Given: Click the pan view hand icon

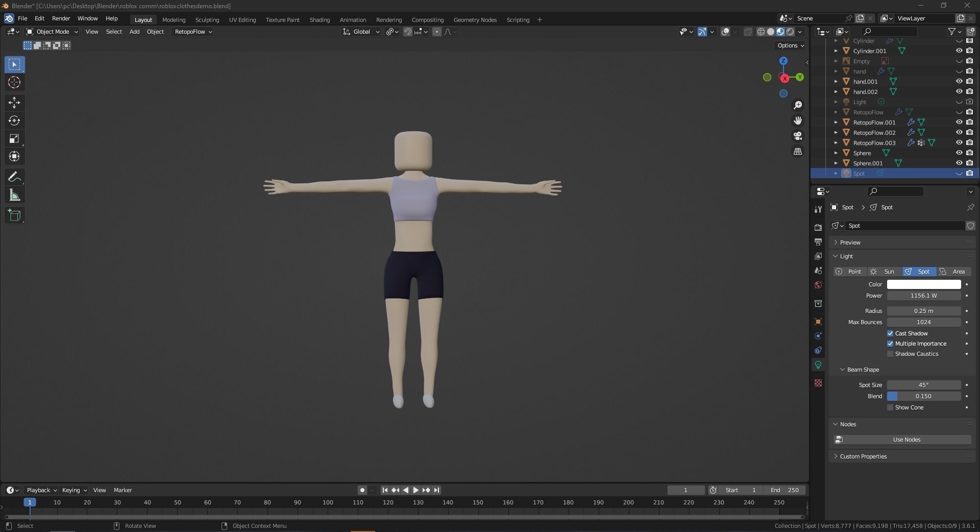Looking at the screenshot, I should [798, 120].
